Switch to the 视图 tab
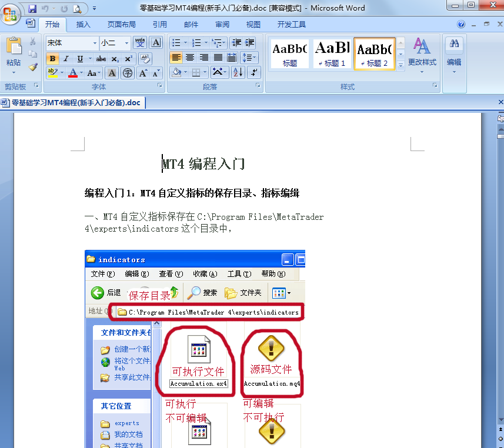 point(253,25)
